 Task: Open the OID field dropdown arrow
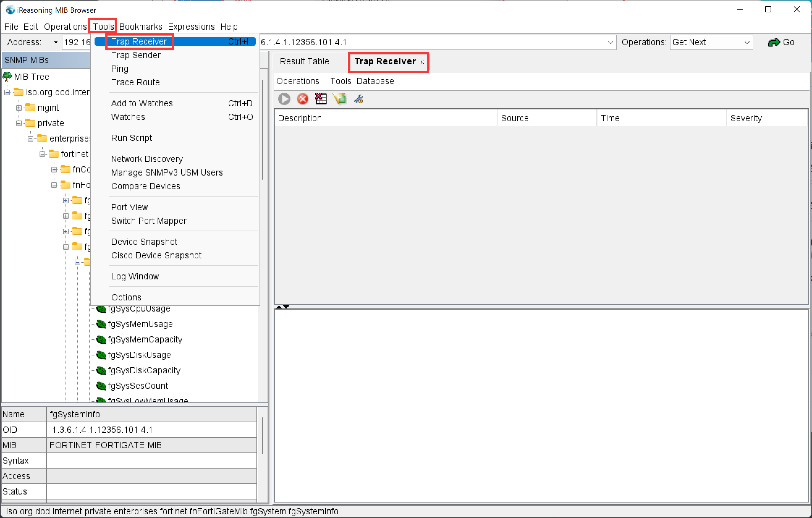pyautogui.click(x=610, y=42)
